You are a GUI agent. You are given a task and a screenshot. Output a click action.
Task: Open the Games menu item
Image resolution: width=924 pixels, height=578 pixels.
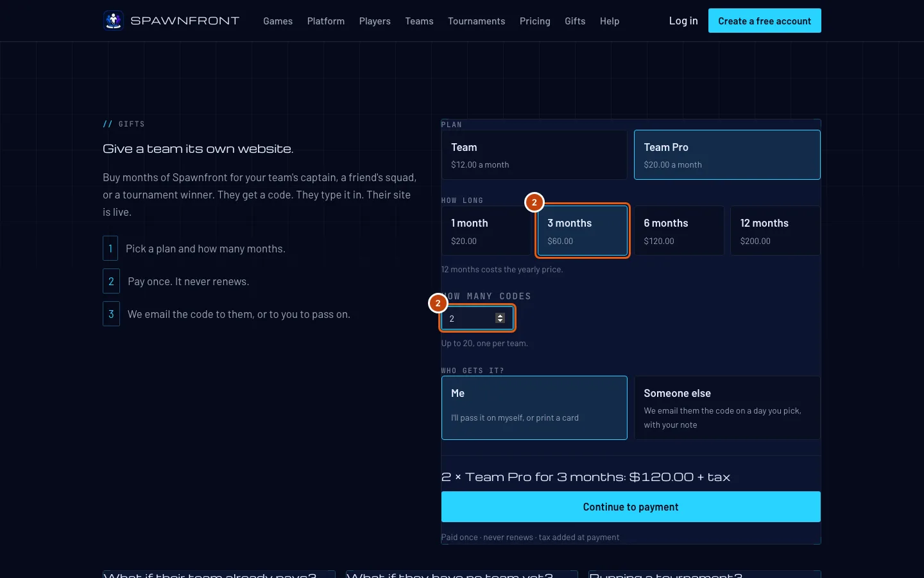coord(278,21)
